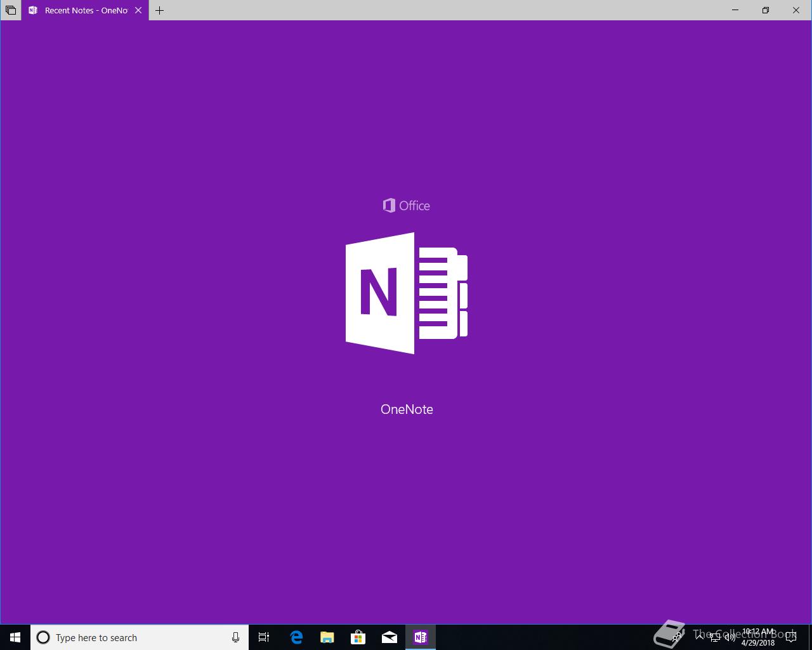Open Task View from the taskbar
The width and height of the screenshot is (812, 650).
click(x=264, y=637)
